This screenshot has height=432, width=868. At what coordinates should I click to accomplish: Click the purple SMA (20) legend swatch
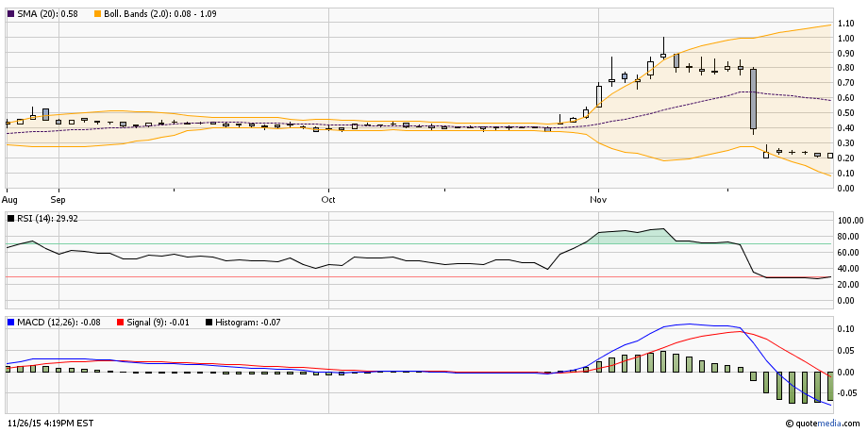[x=10, y=9]
